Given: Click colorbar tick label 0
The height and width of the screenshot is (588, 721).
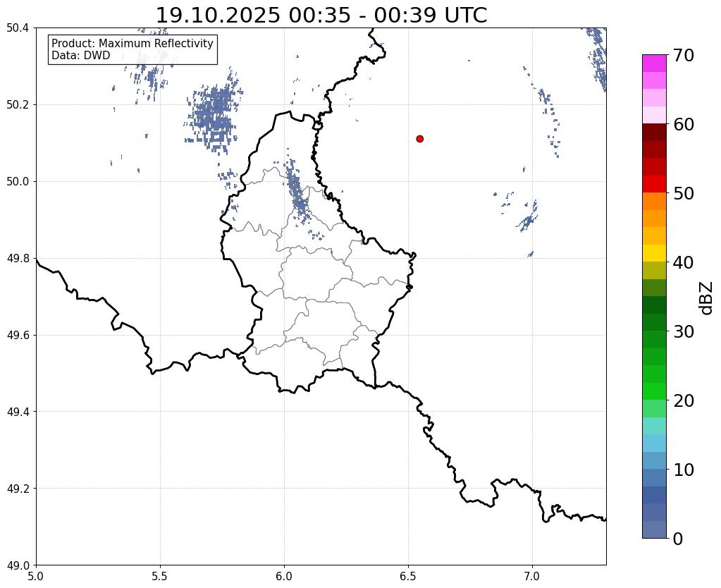Looking at the screenshot, I should coord(678,539).
